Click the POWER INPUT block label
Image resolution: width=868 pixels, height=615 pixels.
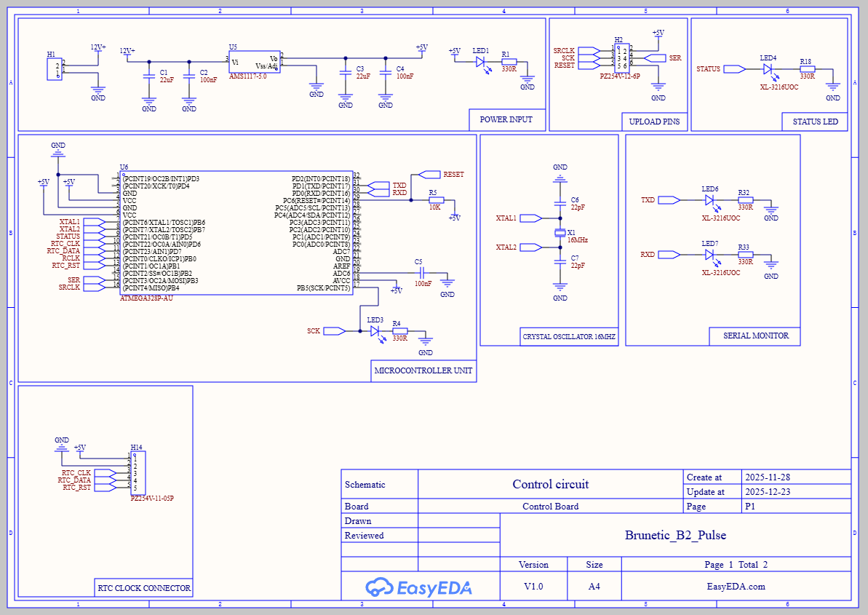506,119
